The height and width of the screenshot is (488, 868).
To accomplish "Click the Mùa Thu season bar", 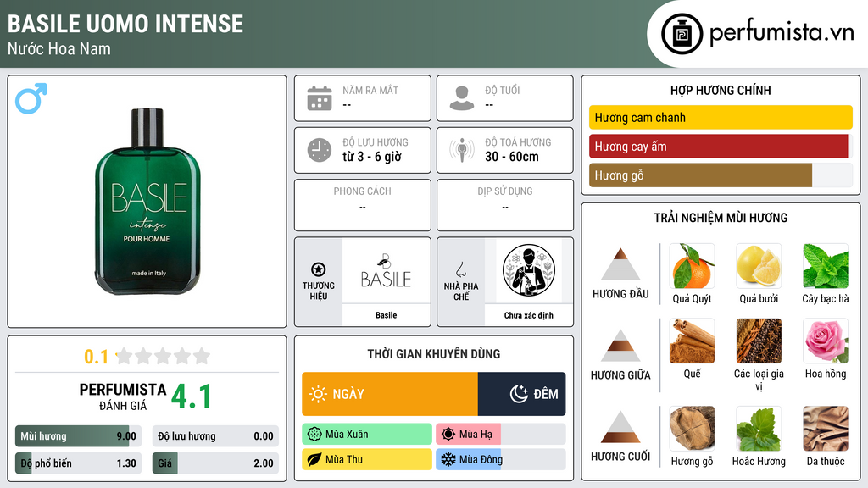I will [367, 459].
